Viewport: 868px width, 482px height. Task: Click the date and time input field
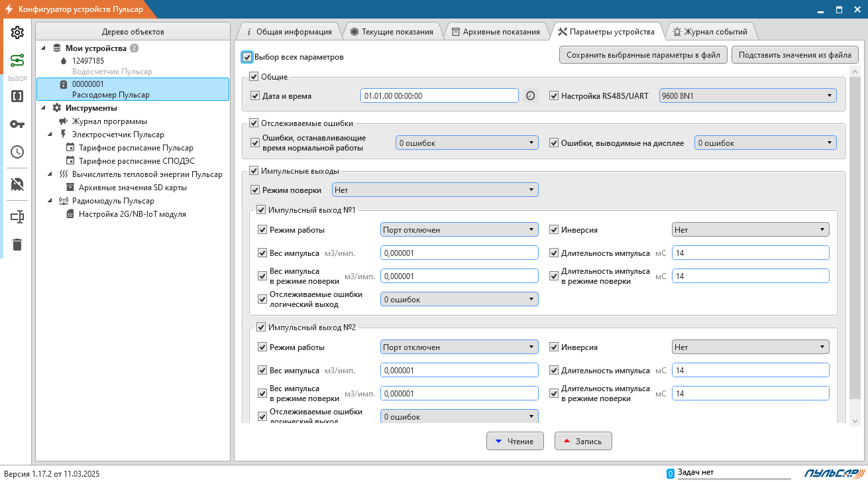click(x=439, y=95)
